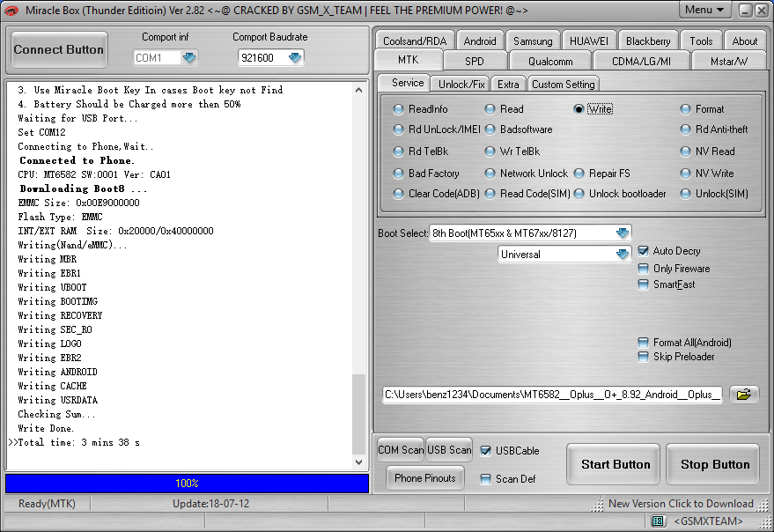Open the Menu dropdown in title bar
The image size is (774, 532).
(705, 10)
